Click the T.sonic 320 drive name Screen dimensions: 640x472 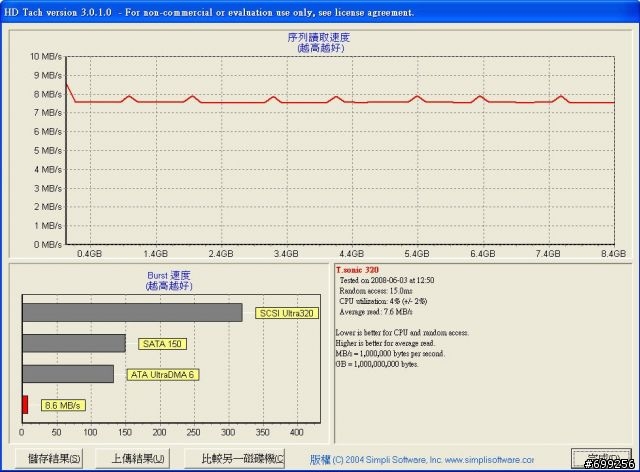click(357, 270)
